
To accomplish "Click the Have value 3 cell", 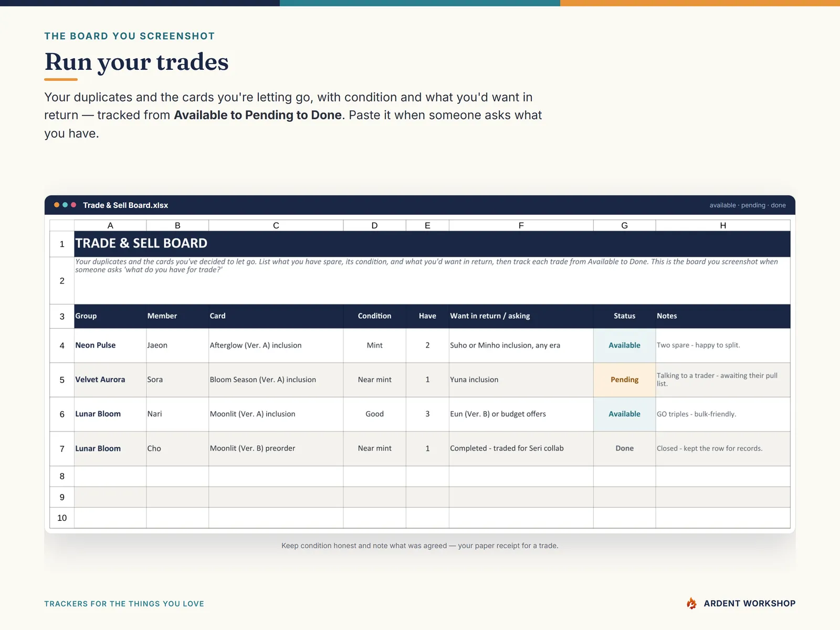I will [427, 414].
